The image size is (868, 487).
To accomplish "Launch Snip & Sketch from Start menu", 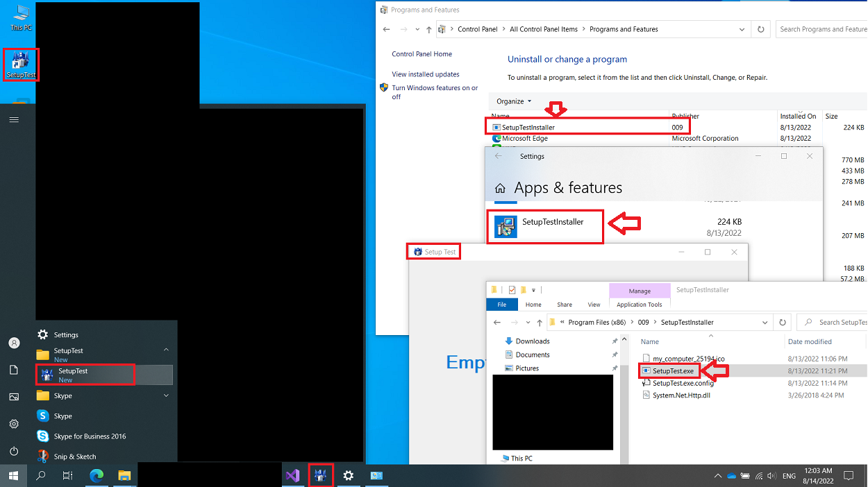I will (x=104, y=456).
